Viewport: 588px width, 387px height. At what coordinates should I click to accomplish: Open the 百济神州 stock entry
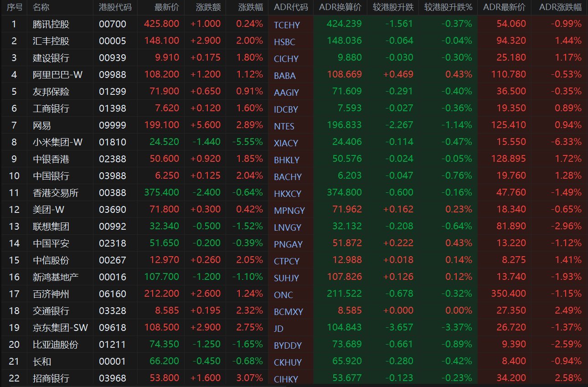tap(51, 294)
